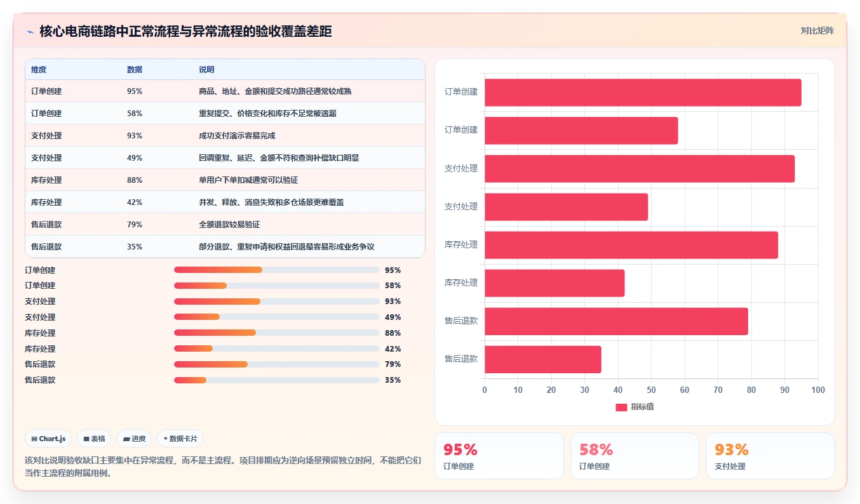
Task: Click the lightning icon beside the page title
Action: coord(30,32)
